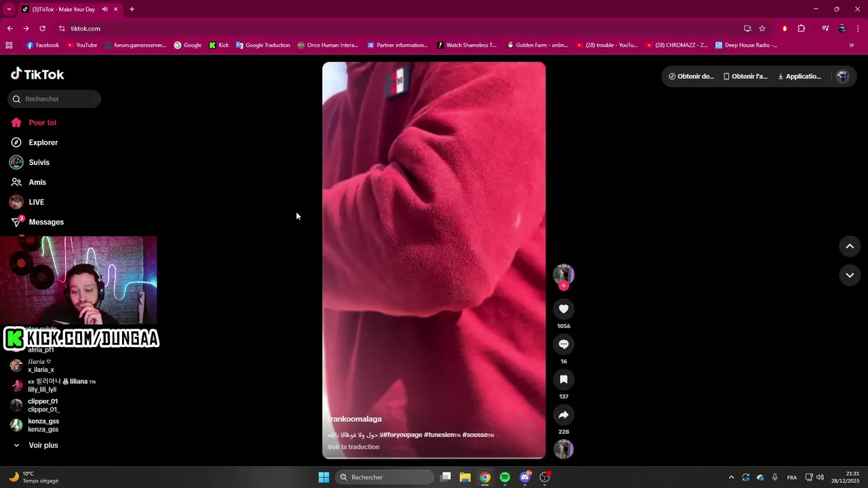Open the Google Traduction bookmark
The width and height of the screenshot is (868, 488).
coord(263,45)
